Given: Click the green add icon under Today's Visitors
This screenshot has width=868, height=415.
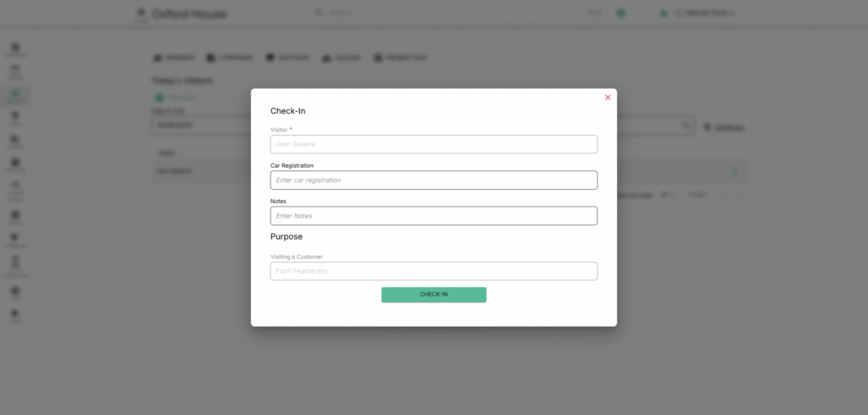Looking at the screenshot, I should coord(159,98).
